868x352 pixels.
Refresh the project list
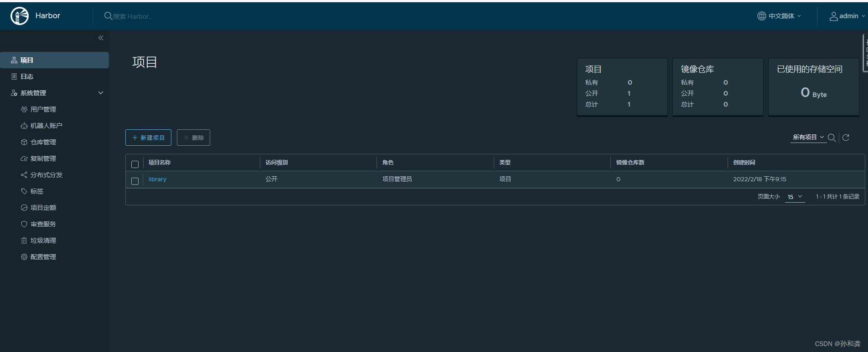(x=846, y=138)
